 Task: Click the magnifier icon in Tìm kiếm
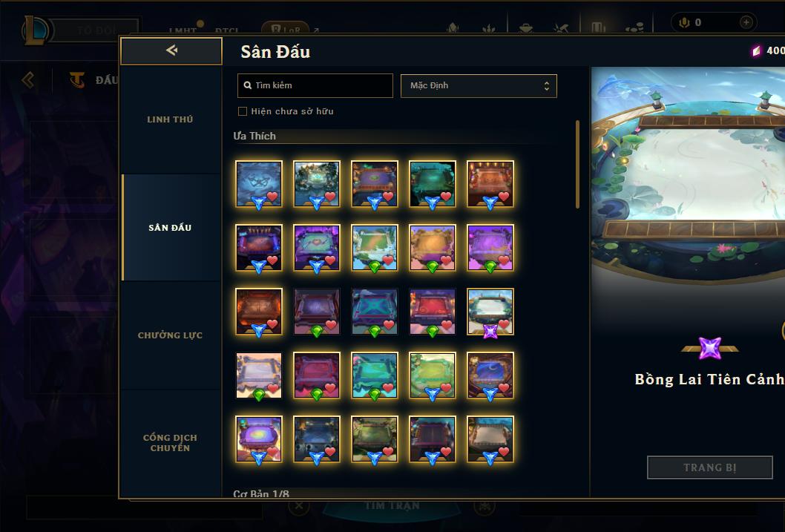tap(247, 85)
